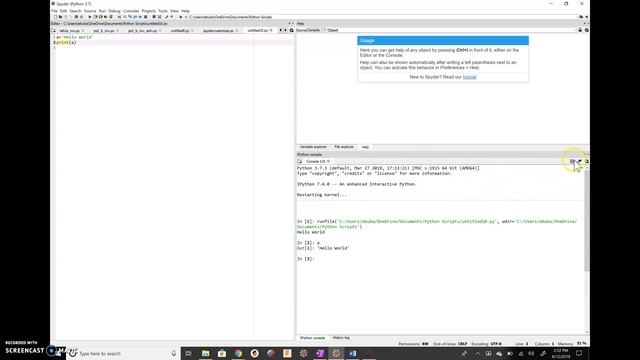This screenshot has height=360, width=640.
Task: Click the Encoding UTF-8 status entry
Action: 486,344
